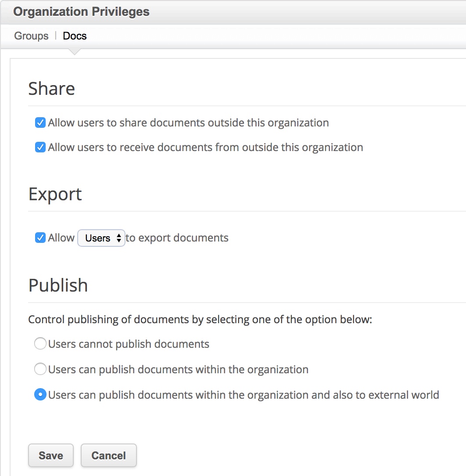Select the Docs tab
This screenshot has width=466, height=476.
[75, 36]
